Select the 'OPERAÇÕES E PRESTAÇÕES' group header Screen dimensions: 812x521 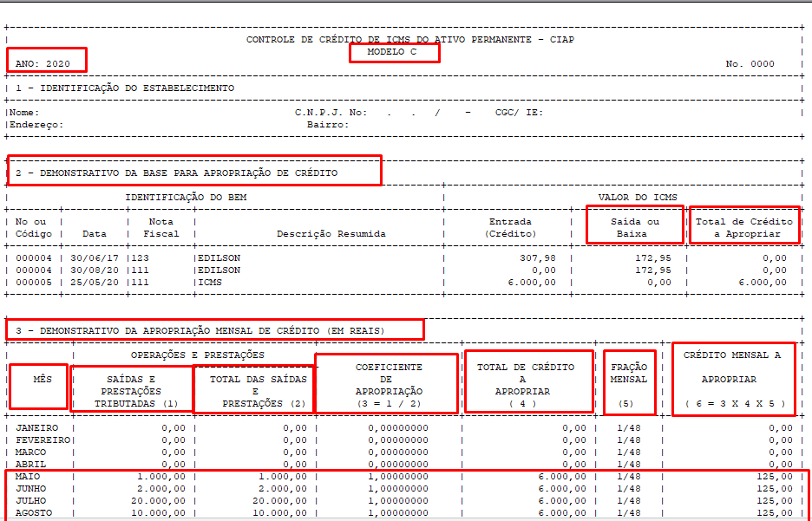(197, 355)
